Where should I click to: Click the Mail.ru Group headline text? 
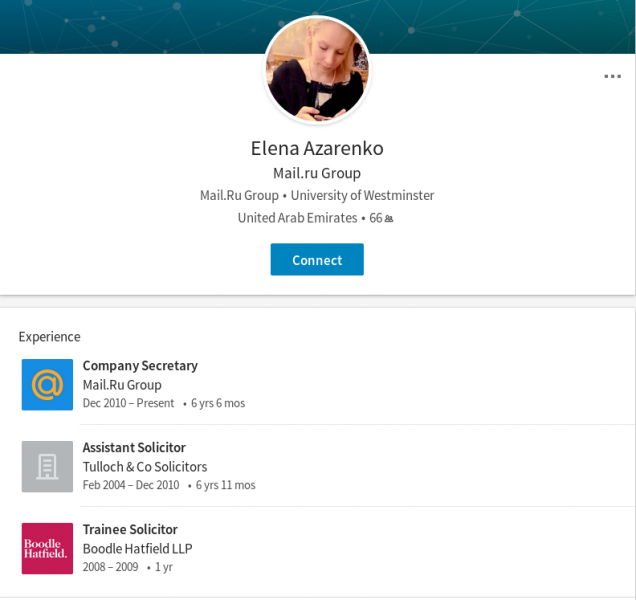[x=317, y=173]
